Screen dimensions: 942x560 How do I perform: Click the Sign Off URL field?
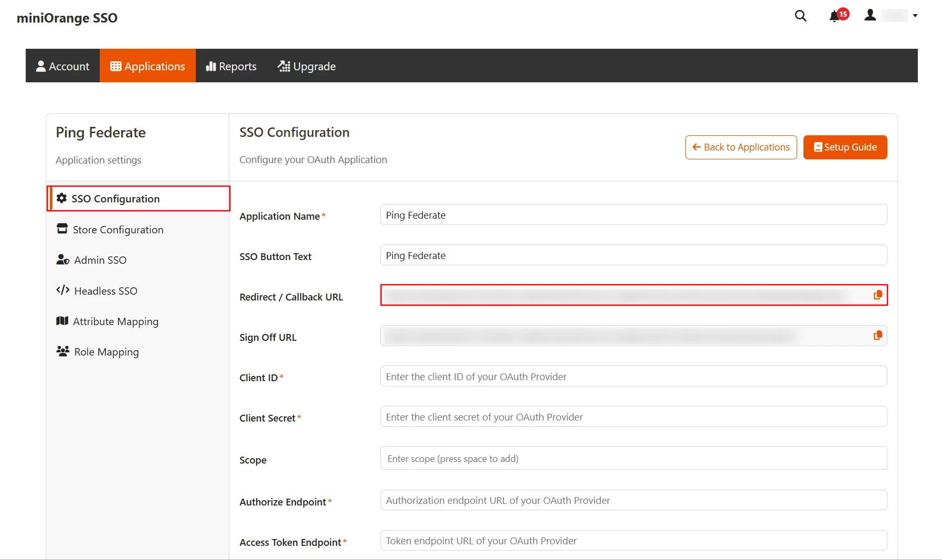click(633, 336)
